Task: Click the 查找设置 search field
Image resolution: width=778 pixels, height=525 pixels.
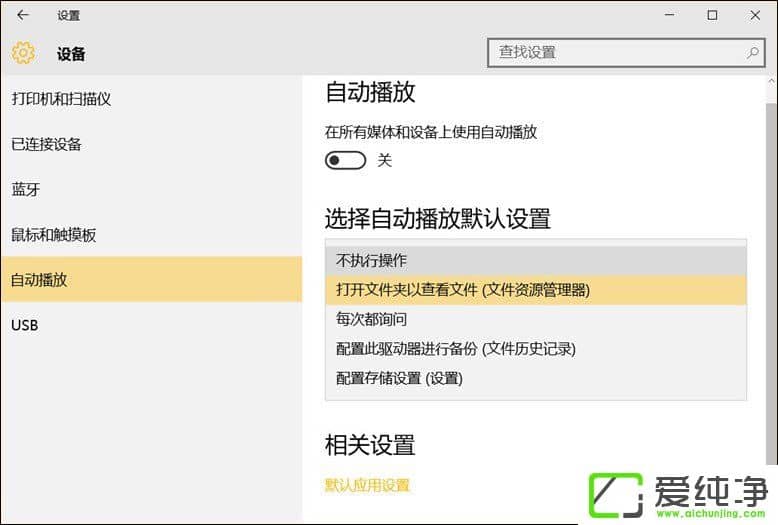Action: pos(615,52)
